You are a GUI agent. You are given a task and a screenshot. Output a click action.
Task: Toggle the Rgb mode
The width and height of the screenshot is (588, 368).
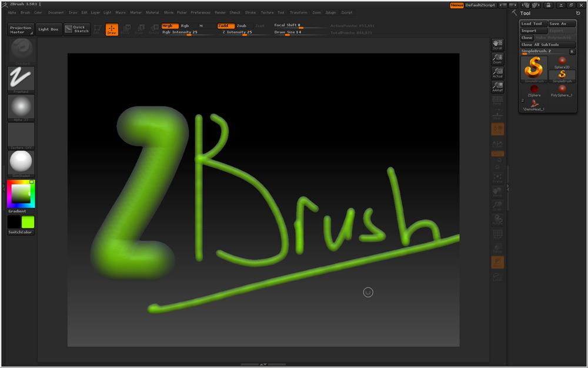click(185, 26)
